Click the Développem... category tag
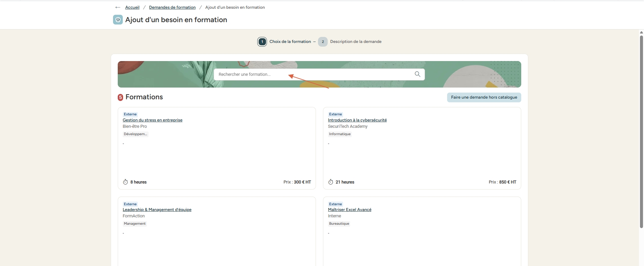This screenshot has height=266, width=644. click(136, 134)
